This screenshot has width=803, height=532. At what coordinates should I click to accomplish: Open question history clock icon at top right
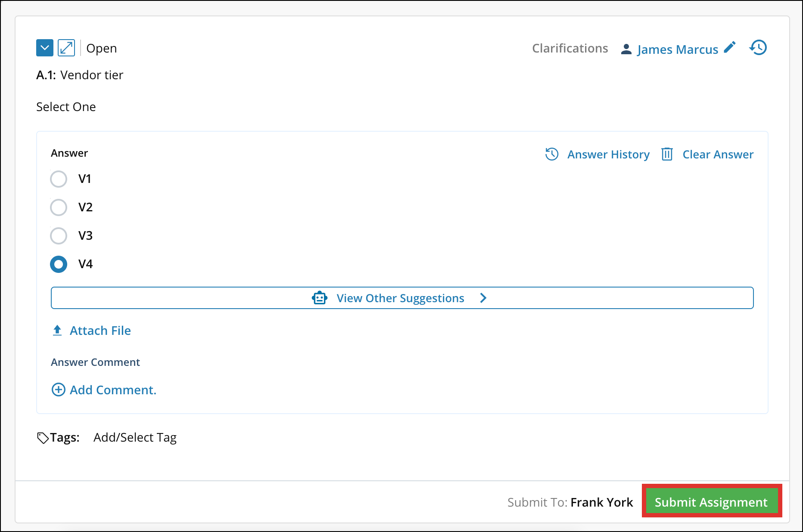pyautogui.click(x=758, y=47)
